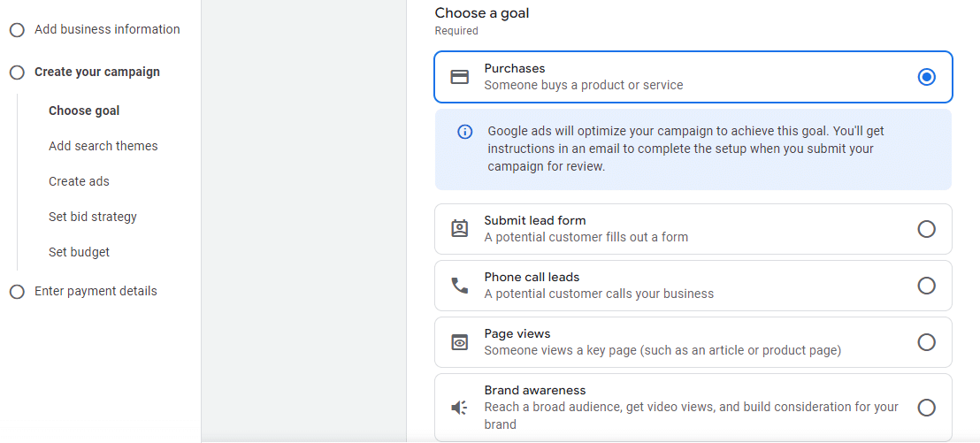
Task: Jump to the Set bid strategy substep
Action: [93, 217]
